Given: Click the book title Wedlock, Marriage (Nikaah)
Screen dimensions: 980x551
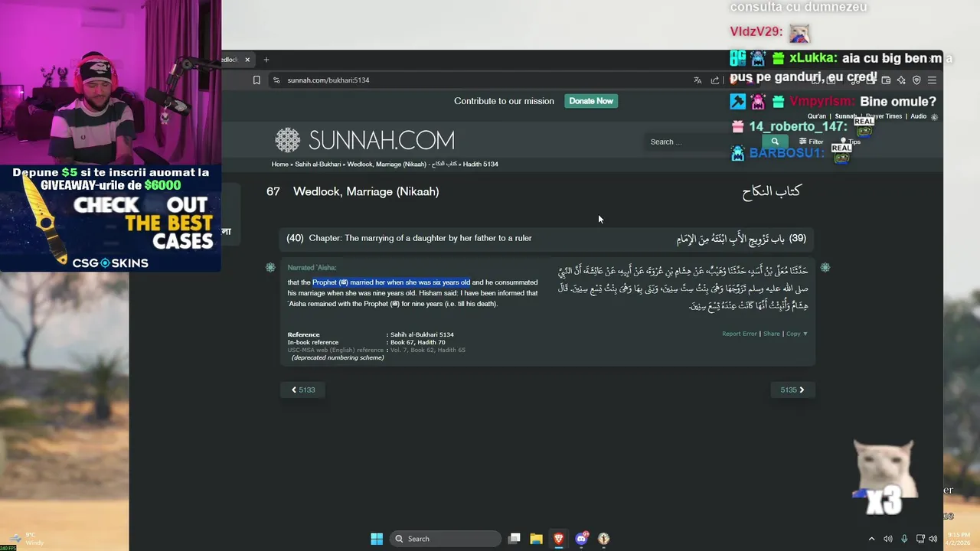Looking at the screenshot, I should click(366, 191).
